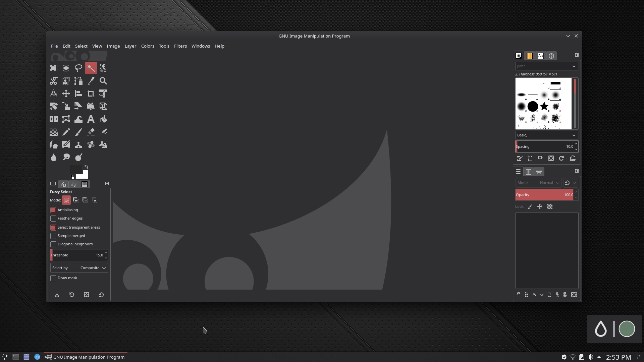
Task: Select the Rectangle Select tool
Action: coord(54,68)
